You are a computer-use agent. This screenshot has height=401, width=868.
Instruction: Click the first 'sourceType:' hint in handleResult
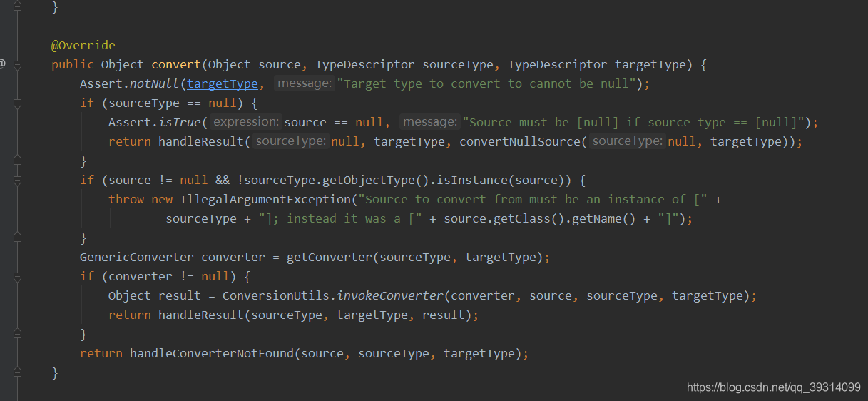tap(290, 141)
